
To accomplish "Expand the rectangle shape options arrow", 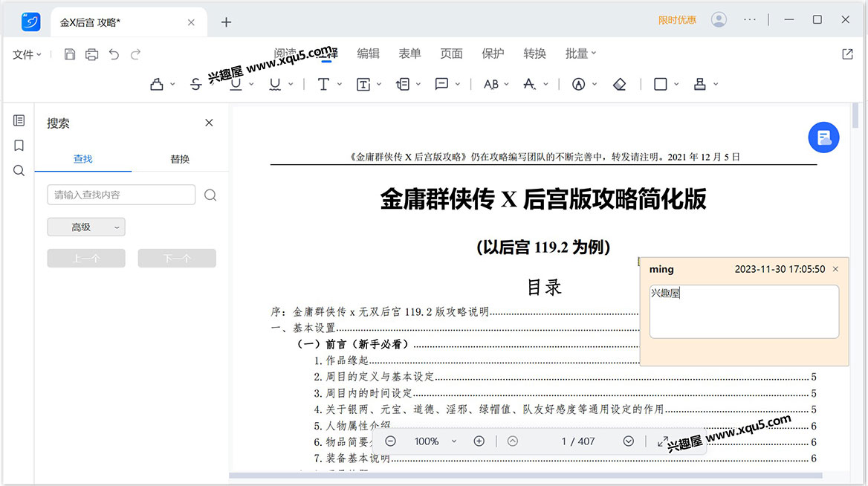I will [676, 84].
